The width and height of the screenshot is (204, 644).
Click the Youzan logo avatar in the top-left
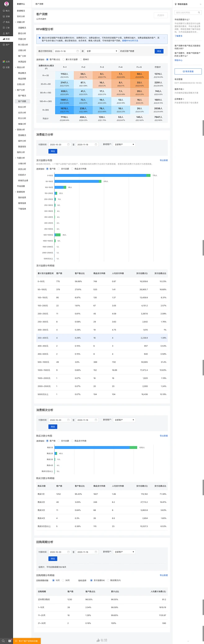point(6,4)
